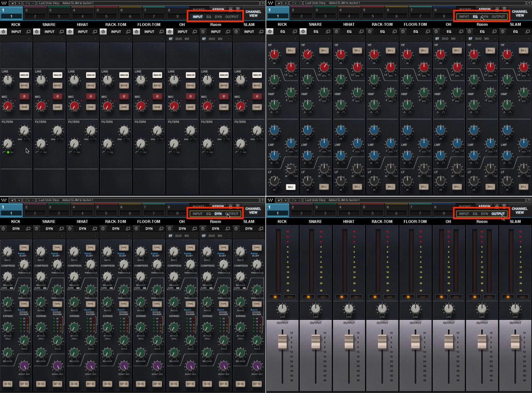
Task: Open undo history dropdown arrow in INPUT view
Action: point(19,3)
